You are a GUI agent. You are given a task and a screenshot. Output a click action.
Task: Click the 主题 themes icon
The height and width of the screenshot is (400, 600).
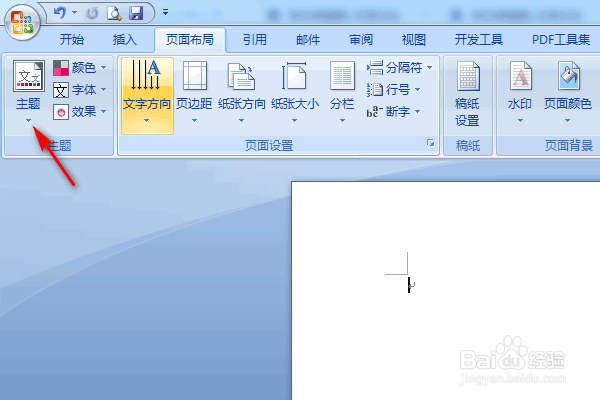29,76
